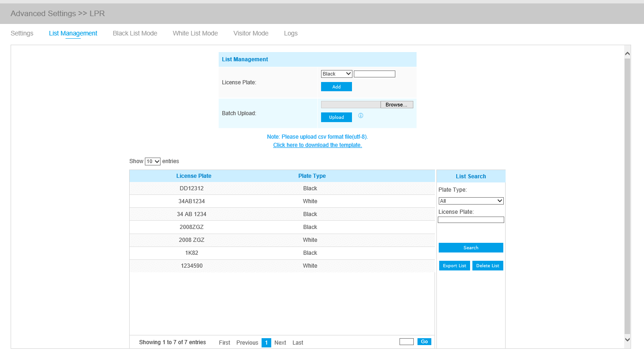Click the Delete List button

tap(488, 265)
